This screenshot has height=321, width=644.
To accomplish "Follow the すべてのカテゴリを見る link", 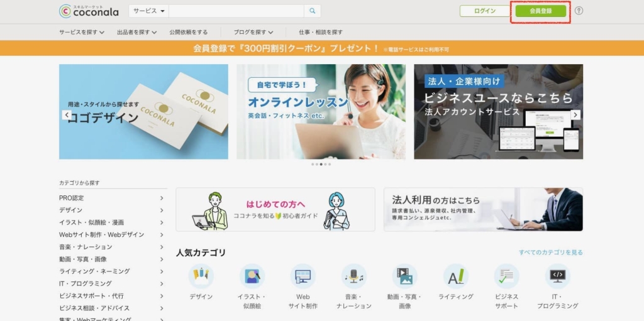I will tap(550, 253).
